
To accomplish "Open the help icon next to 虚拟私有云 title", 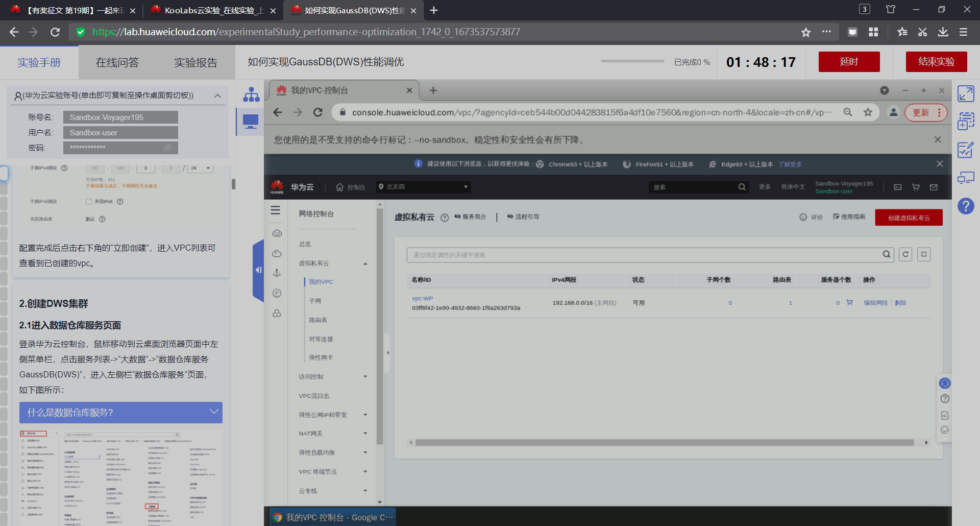I will tap(445, 218).
